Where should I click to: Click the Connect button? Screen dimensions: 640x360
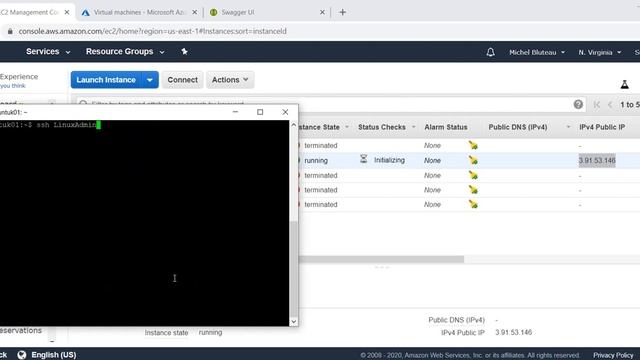point(182,80)
